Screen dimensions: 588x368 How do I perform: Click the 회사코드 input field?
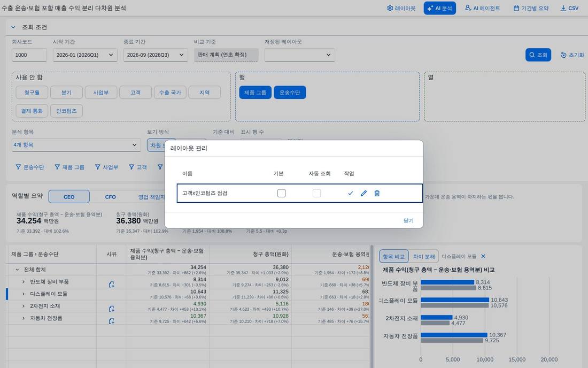(29, 55)
